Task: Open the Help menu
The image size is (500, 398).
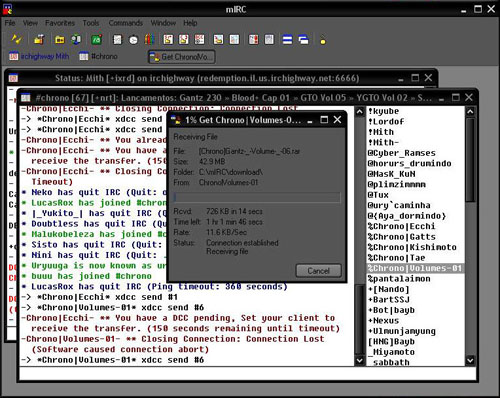Action: pos(190,23)
